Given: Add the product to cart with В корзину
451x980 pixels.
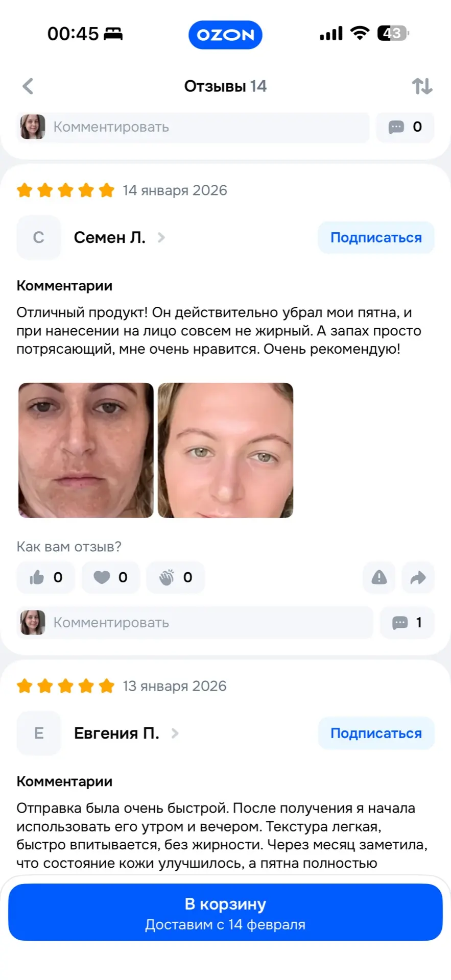Looking at the screenshot, I should (x=225, y=913).
